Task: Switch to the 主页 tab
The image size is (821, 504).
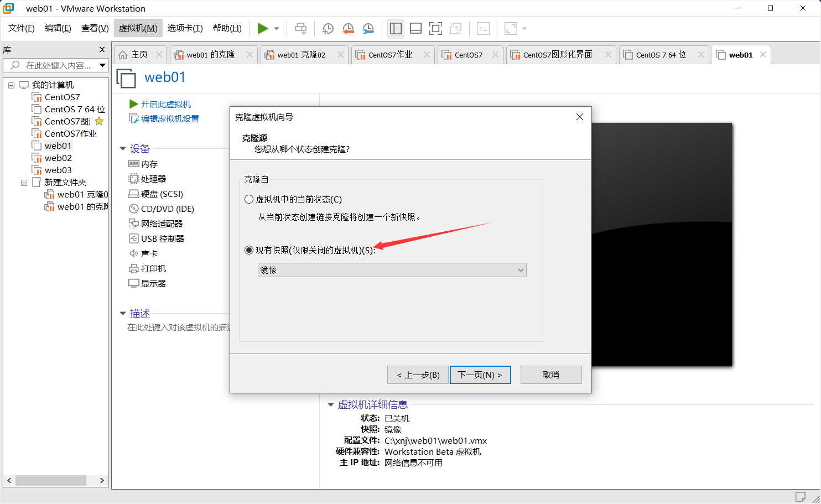Action: click(x=139, y=55)
